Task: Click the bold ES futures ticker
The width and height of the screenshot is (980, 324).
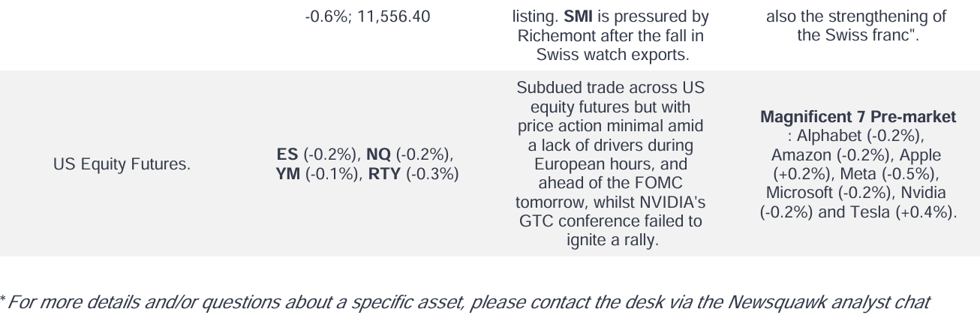Action: [x=287, y=154]
